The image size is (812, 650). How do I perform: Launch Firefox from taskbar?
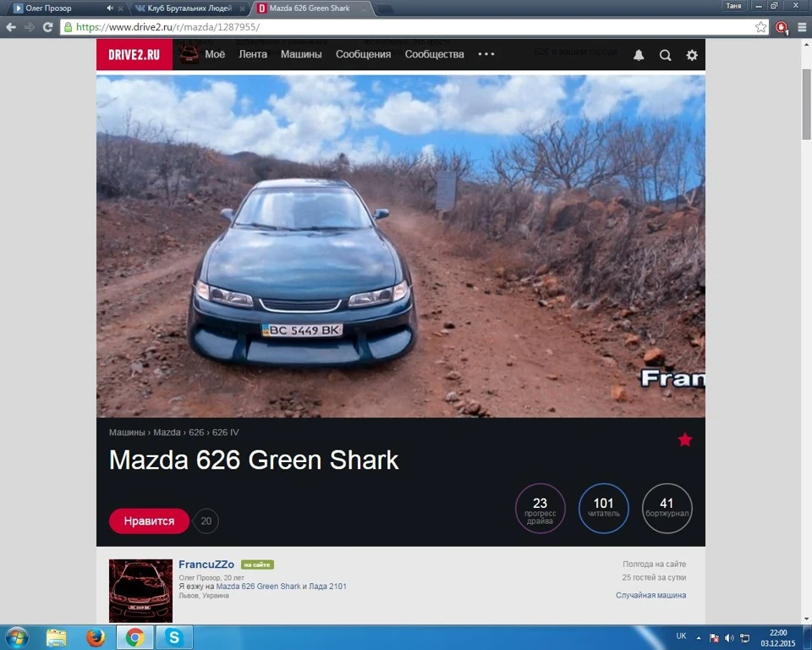96,637
